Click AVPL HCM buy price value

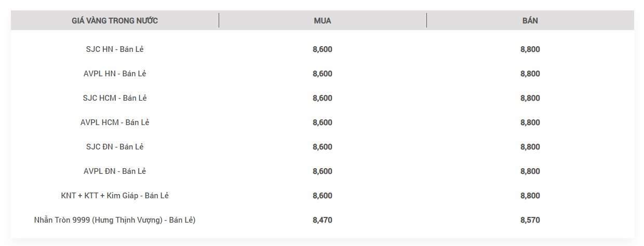(323, 122)
